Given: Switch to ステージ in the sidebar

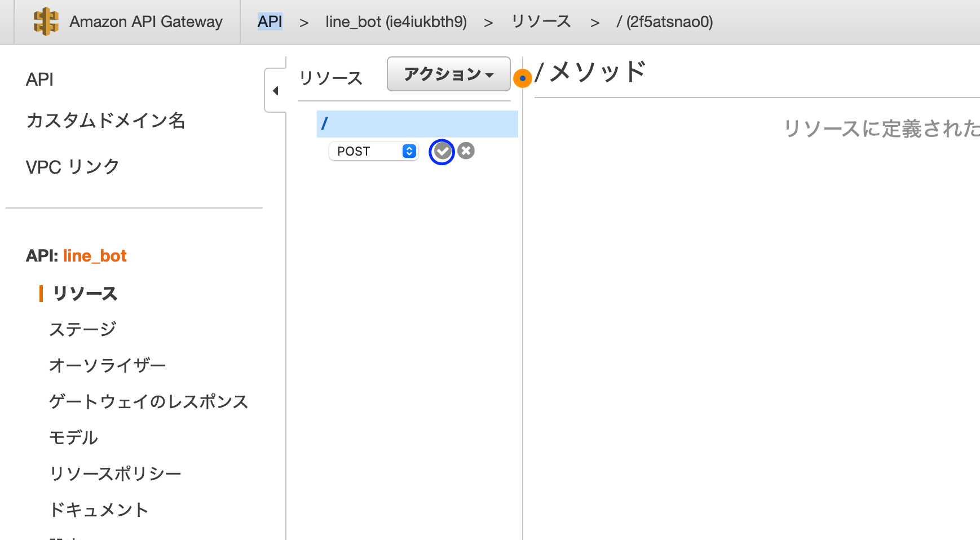Looking at the screenshot, I should coord(83,329).
